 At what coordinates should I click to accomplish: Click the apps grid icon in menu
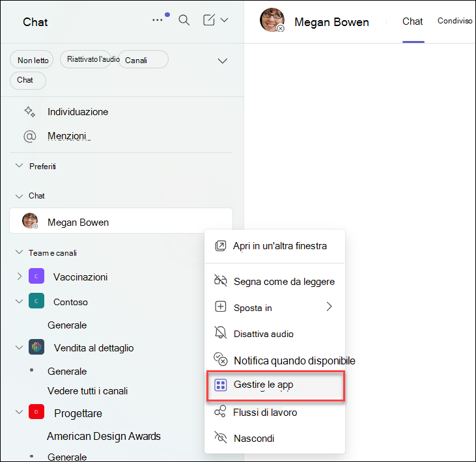220,385
